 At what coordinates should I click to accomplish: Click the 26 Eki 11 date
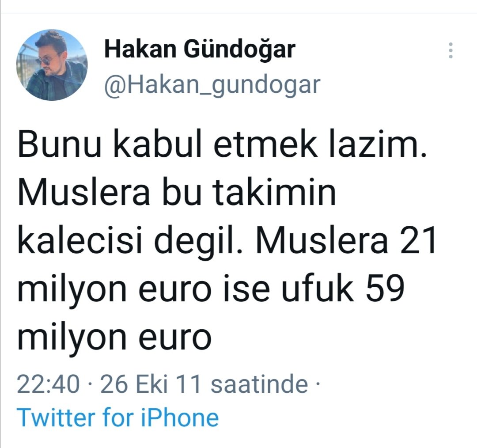tap(151, 384)
